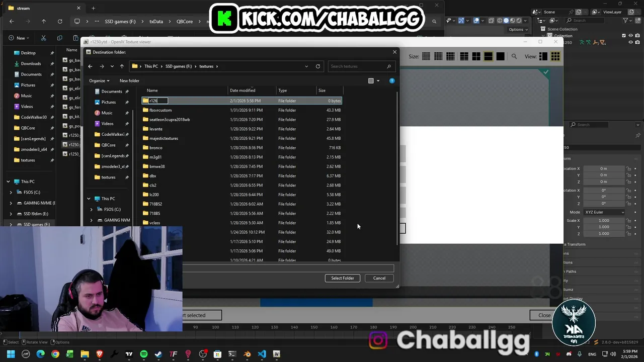The image size is (644, 362).
Task: Sort dialog files by Date modified
Action: (x=243, y=90)
